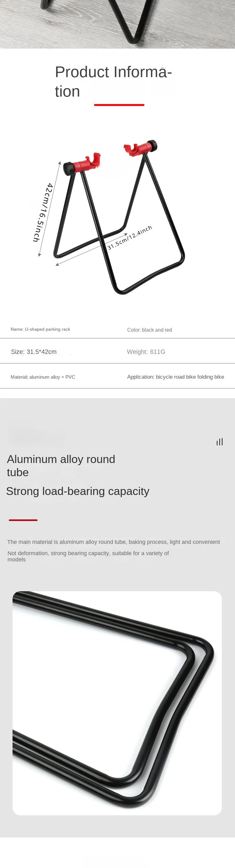This screenshot has width=235, height=868.
Task: Click Size: 31.5*42cm specification
Action: pyautogui.click(x=34, y=352)
